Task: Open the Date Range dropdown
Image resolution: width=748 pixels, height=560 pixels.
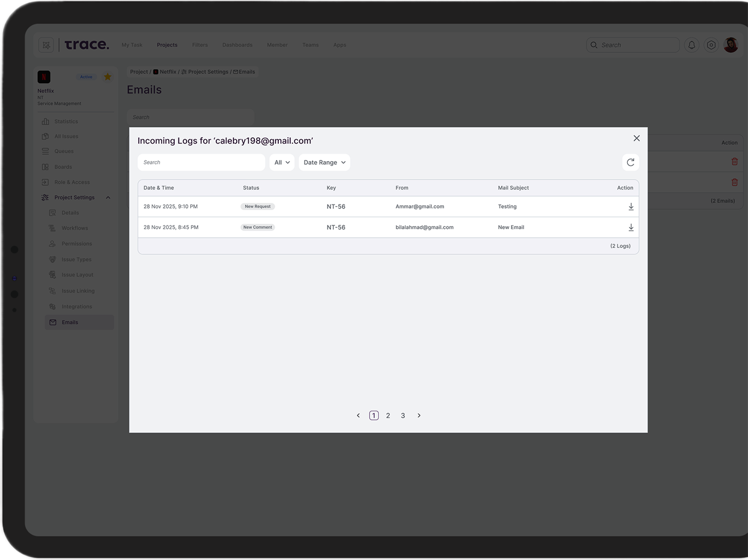Action: pos(324,162)
